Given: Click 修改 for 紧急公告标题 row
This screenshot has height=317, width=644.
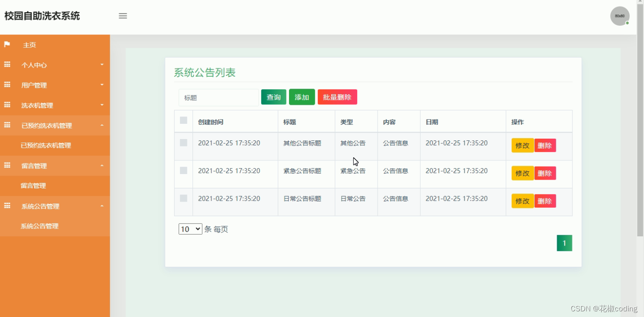Looking at the screenshot, I should [x=523, y=173].
